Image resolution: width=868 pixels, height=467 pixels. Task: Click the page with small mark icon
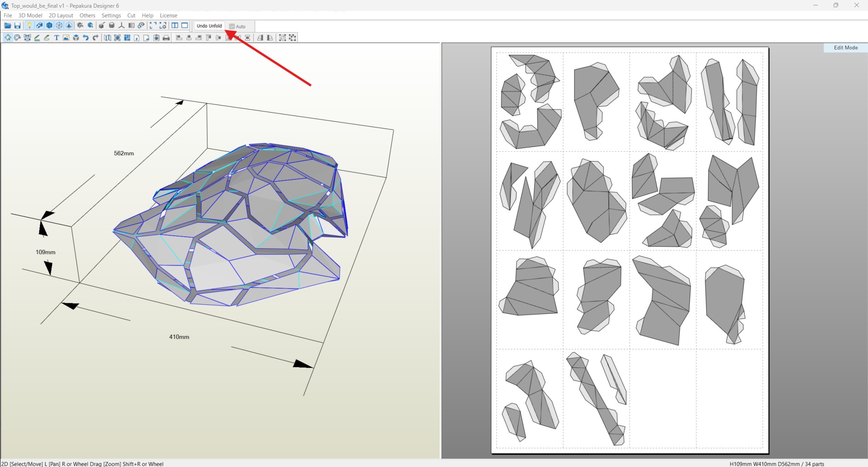click(x=137, y=38)
